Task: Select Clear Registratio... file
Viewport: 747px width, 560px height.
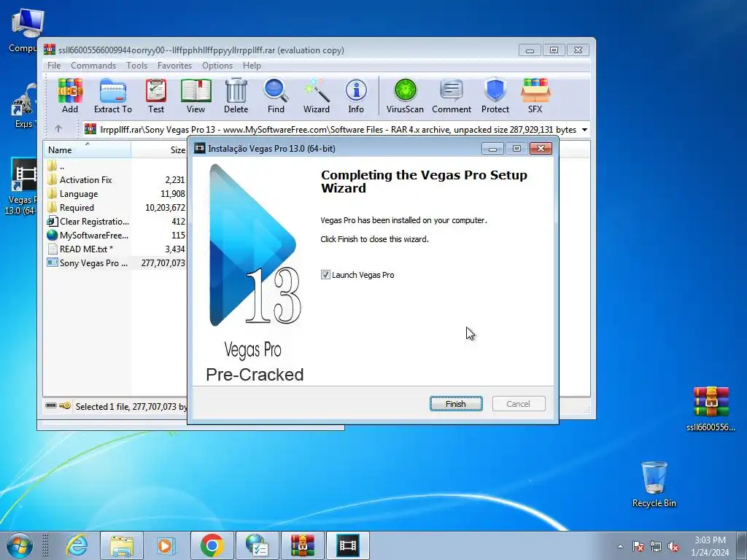Action: pyautogui.click(x=115, y=222)
